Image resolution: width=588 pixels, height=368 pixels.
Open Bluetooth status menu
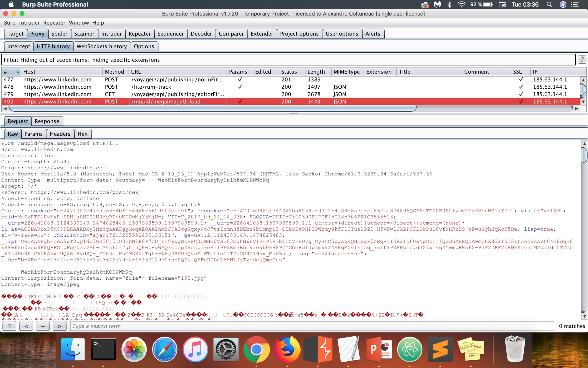coord(449,4)
